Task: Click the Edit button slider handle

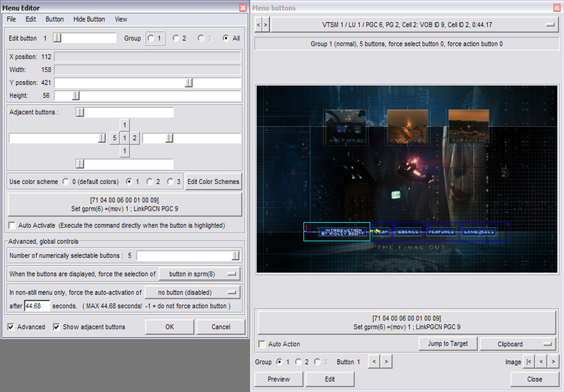Action: point(57,38)
